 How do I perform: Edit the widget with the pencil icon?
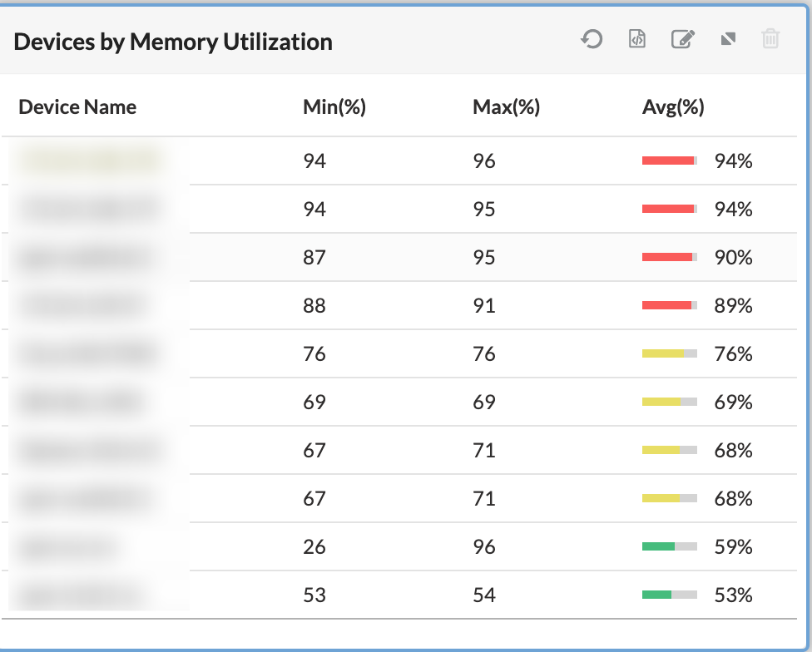[x=682, y=39]
